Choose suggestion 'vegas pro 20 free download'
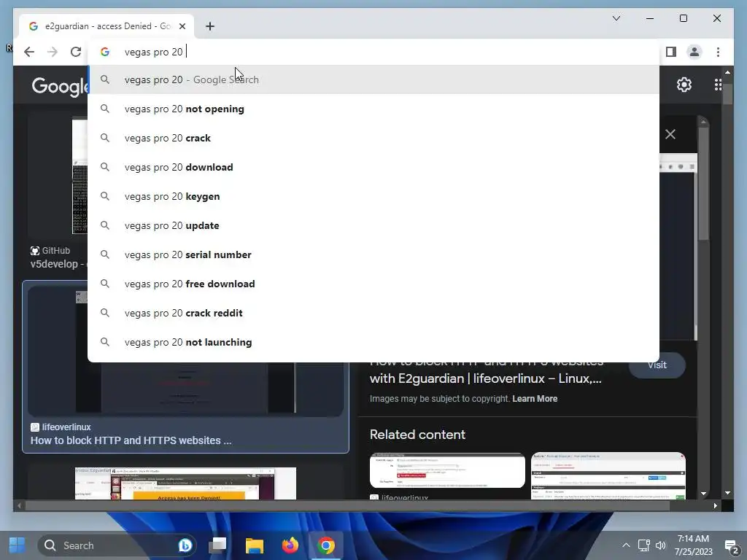The width and height of the screenshot is (747, 560). coord(373,284)
